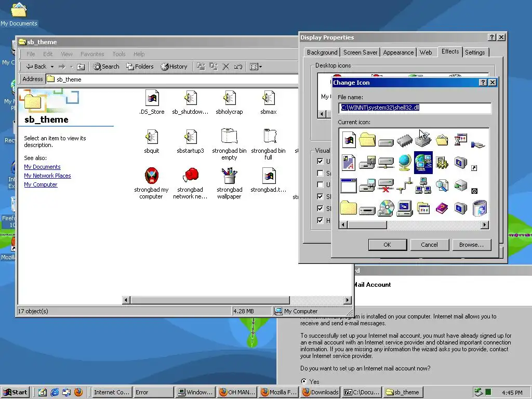The width and height of the screenshot is (532, 399).
Task: Click the File name input field
Action: [x=415, y=108]
